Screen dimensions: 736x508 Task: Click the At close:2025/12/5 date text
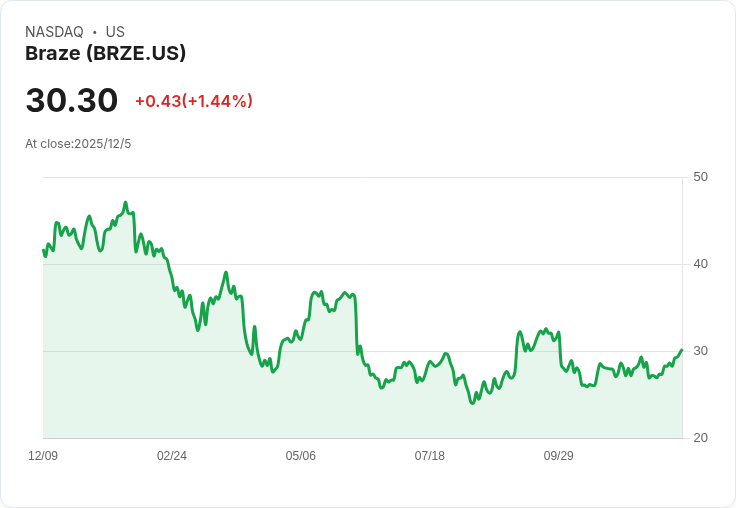pyautogui.click(x=78, y=144)
